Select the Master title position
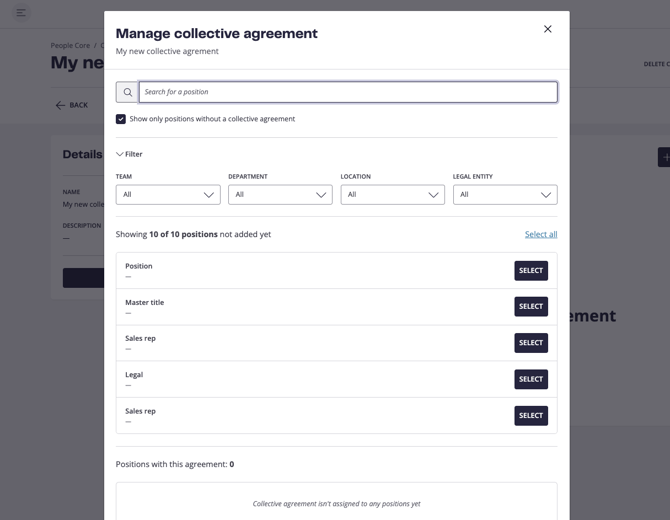 [x=530, y=307]
